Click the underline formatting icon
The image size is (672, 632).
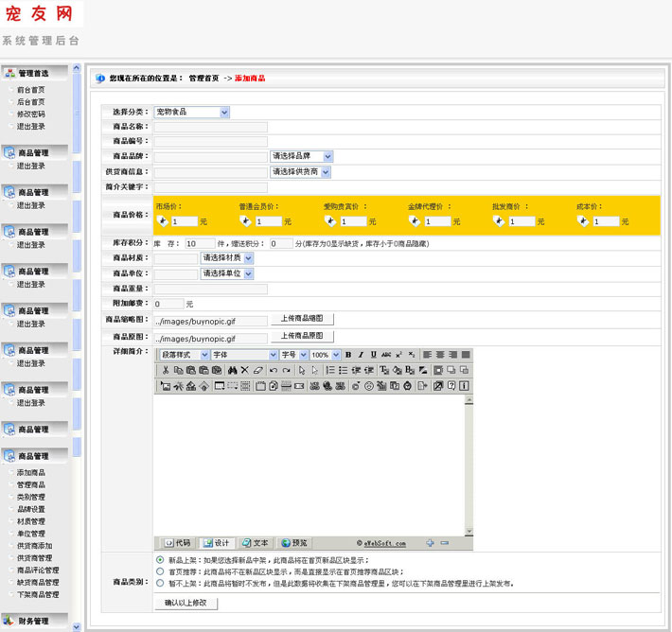coord(373,355)
